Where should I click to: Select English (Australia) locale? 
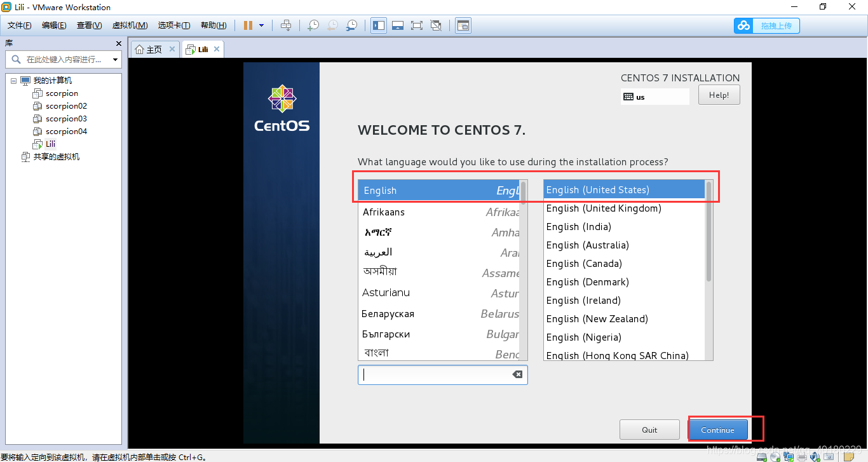tap(624, 245)
